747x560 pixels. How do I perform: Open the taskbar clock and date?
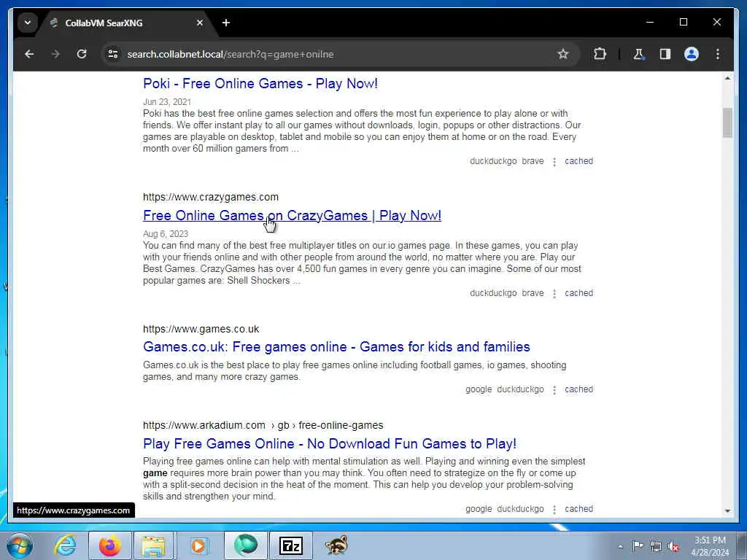(710, 546)
